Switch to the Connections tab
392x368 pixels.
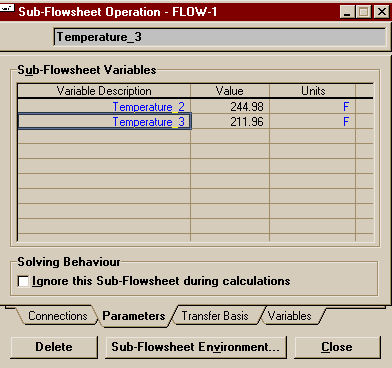click(x=57, y=316)
